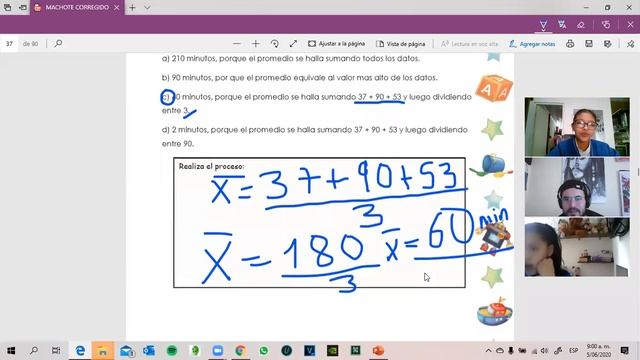Open Spotify from the taskbar
This screenshot has height=360, width=640.
point(172,351)
